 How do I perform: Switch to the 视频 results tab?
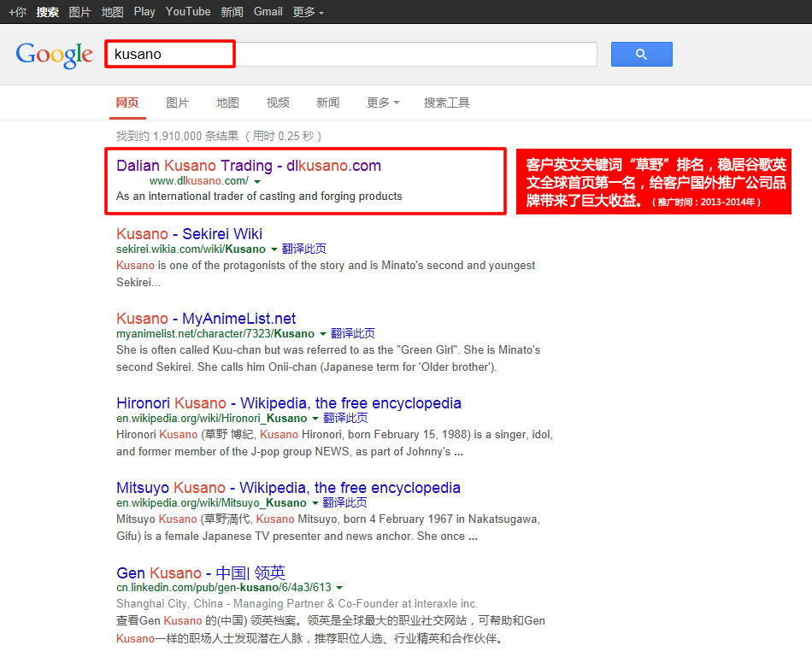coord(278,103)
